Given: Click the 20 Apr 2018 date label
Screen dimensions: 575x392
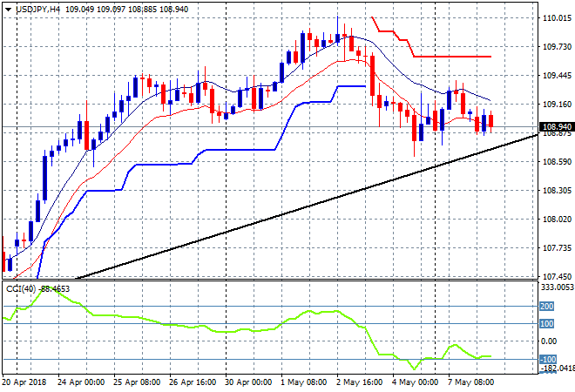Looking at the screenshot, I should (x=24, y=382).
